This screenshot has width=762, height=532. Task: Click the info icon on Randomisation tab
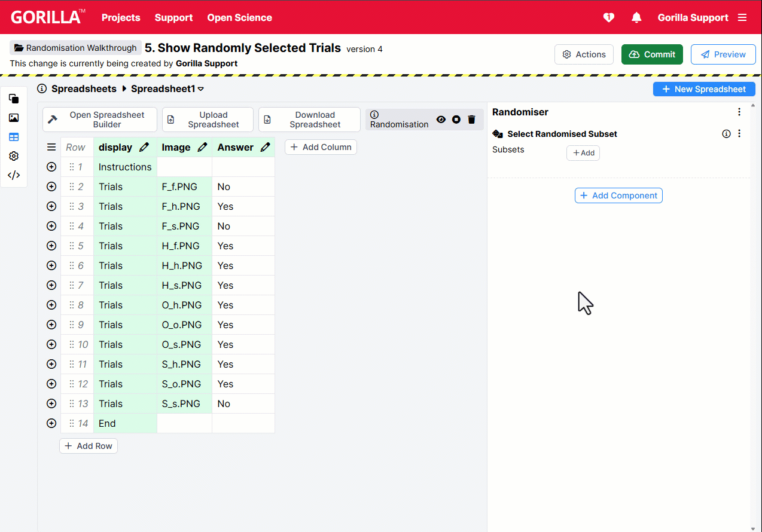(374, 114)
